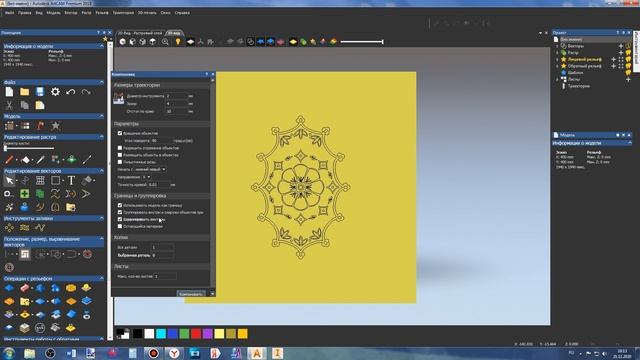
Task: Click the Макс. кол-во листов field
Action: pyautogui.click(x=165, y=276)
